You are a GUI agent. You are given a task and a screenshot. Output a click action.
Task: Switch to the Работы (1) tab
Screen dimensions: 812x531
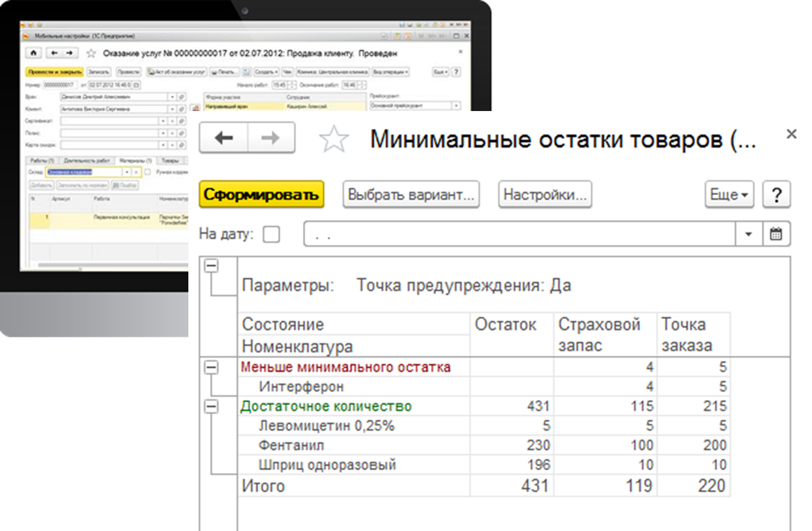(x=42, y=161)
